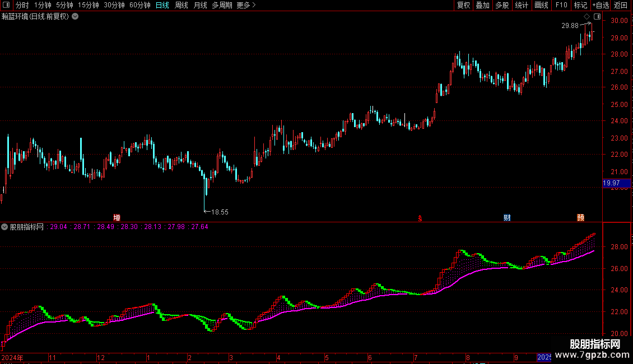Viewport: 633px width, 364px height.
Task: Switch to 月线 monthly chart
Action: (200, 5)
